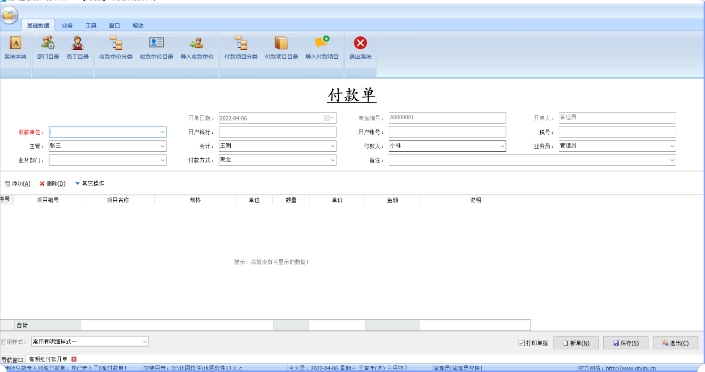Click the 合计 total row label
The height and width of the screenshot is (372, 705).
tap(22, 325)
